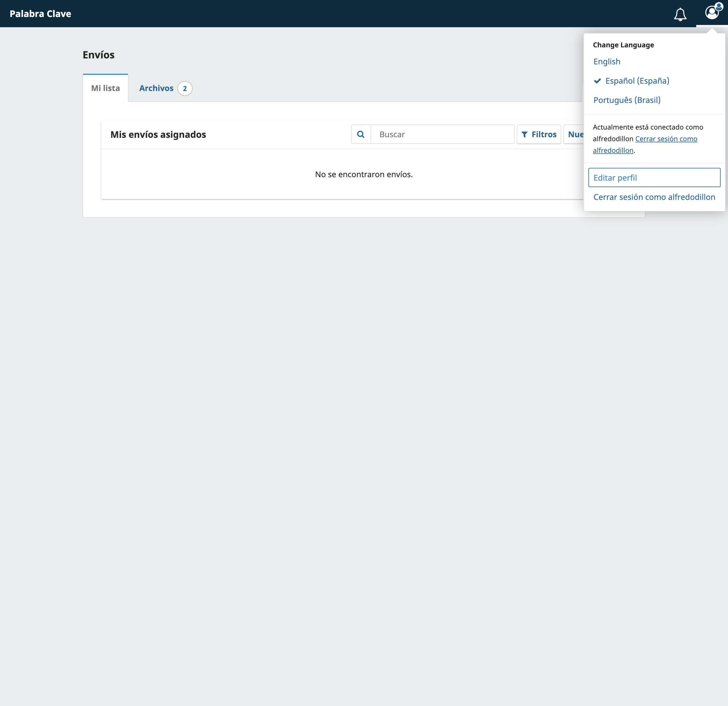
Task: Click the Envíos page heading
Action: pos(98,55)
